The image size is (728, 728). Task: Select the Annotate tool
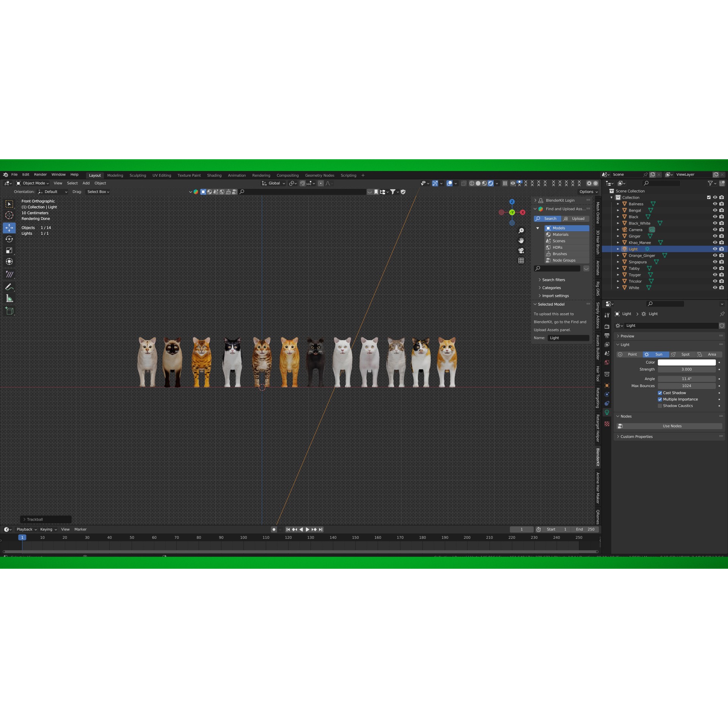(x=9, y=287)
